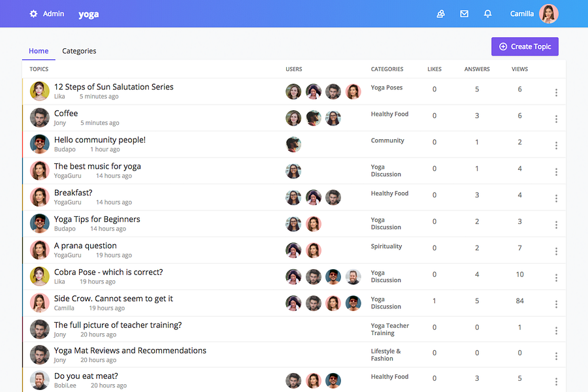Open A prana question topic

point(86,246)
